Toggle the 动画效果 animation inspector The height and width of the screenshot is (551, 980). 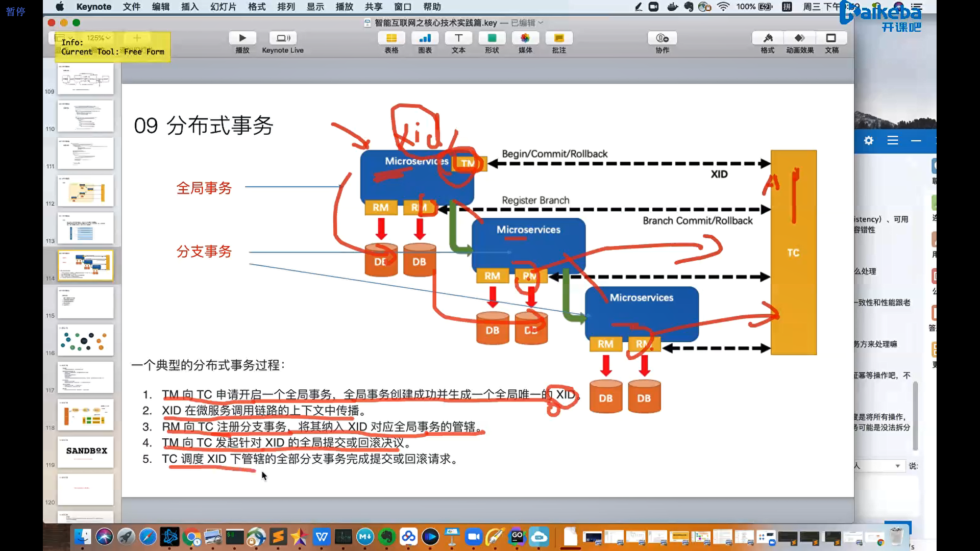tap(800, 38)
